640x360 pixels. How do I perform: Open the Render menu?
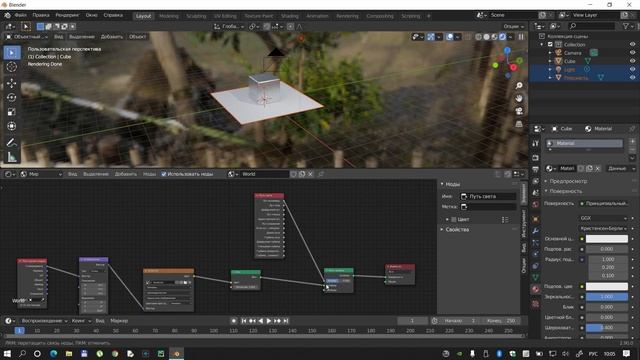click(x=67, y=16)
